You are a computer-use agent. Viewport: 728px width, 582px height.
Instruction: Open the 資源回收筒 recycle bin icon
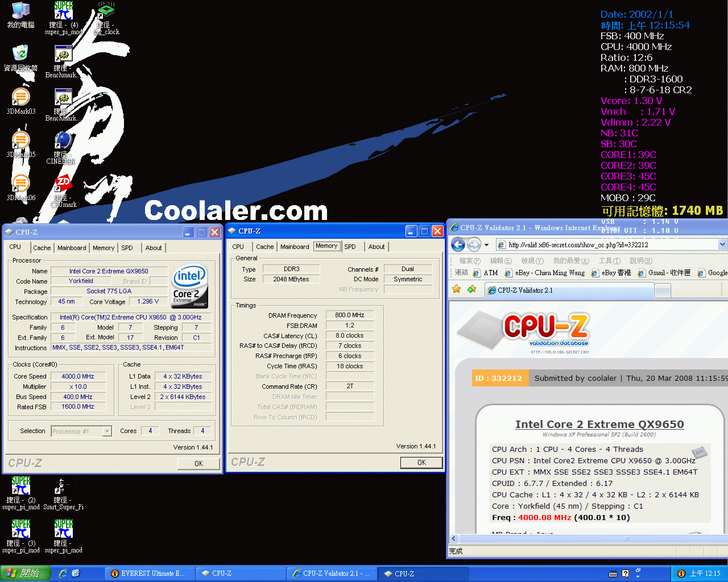pos(20,58)
